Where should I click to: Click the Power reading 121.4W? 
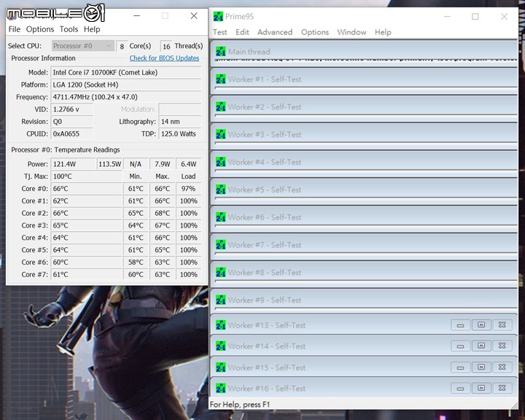click(x=73, y=164)
